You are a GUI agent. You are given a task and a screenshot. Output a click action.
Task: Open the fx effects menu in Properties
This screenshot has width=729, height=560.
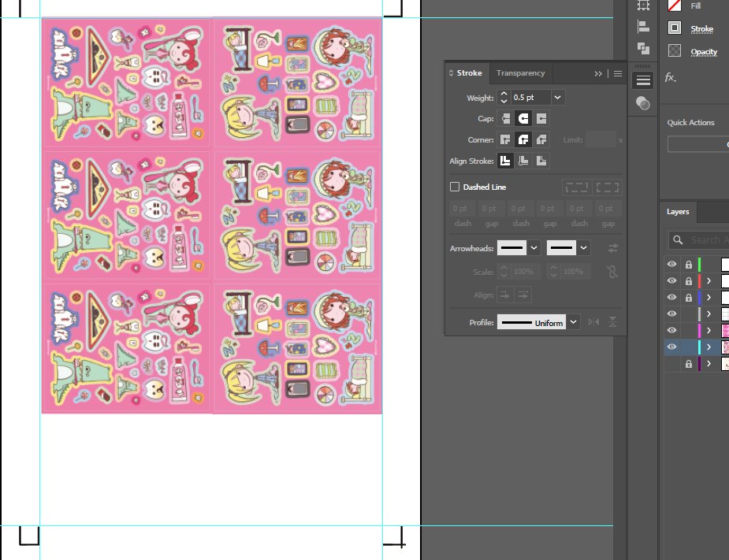point(670,77)
